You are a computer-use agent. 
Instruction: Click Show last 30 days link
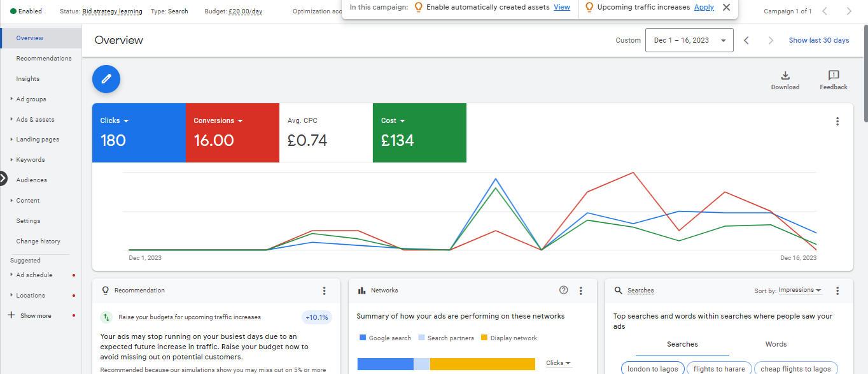click(x=818, y=40)
